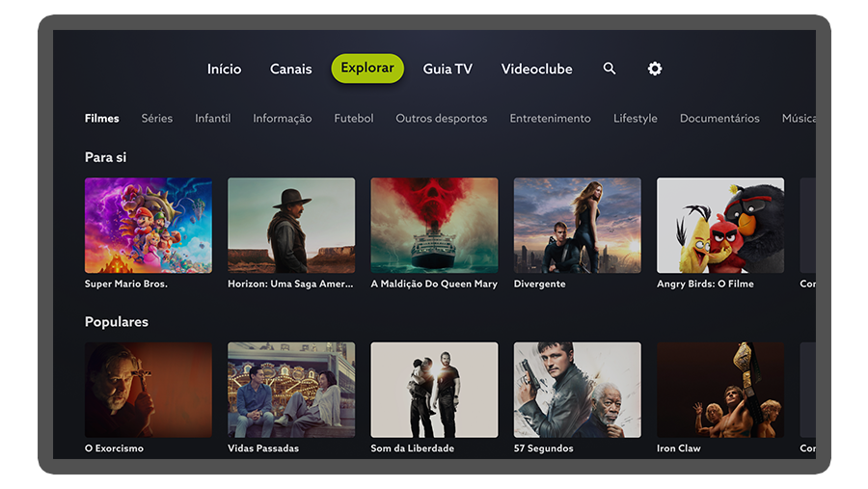This screenshot has width=868, height=489.
Task: Click the Divergente title text
Action: point(540,285)
